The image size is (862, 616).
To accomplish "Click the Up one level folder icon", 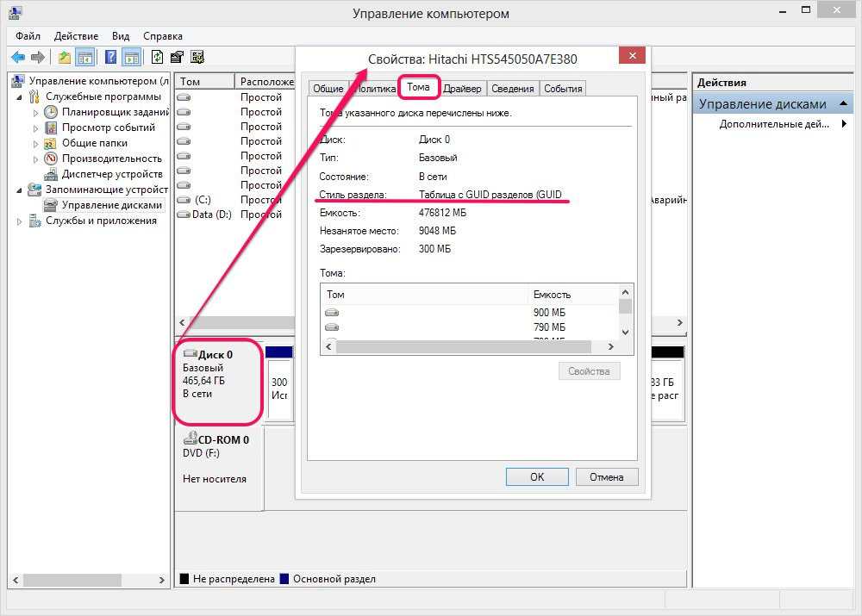I will (65, 57).
